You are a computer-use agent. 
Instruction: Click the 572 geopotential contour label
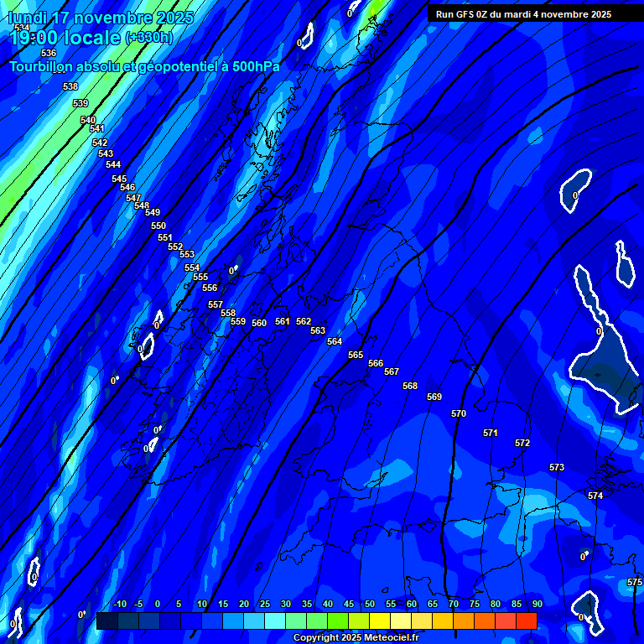coord(522,444)
